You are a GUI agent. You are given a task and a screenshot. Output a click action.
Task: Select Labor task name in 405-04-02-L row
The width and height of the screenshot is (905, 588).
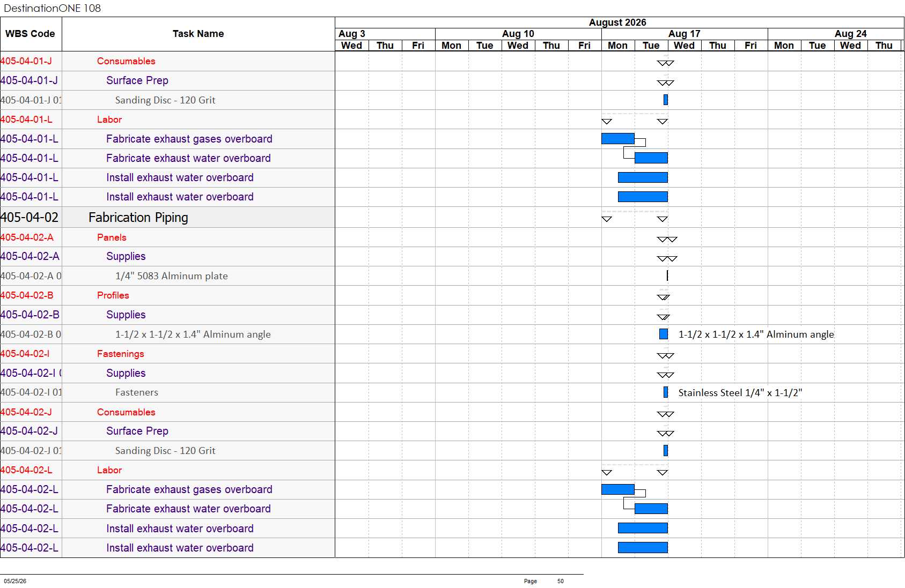pyautogui.click(x=109, y=470)
